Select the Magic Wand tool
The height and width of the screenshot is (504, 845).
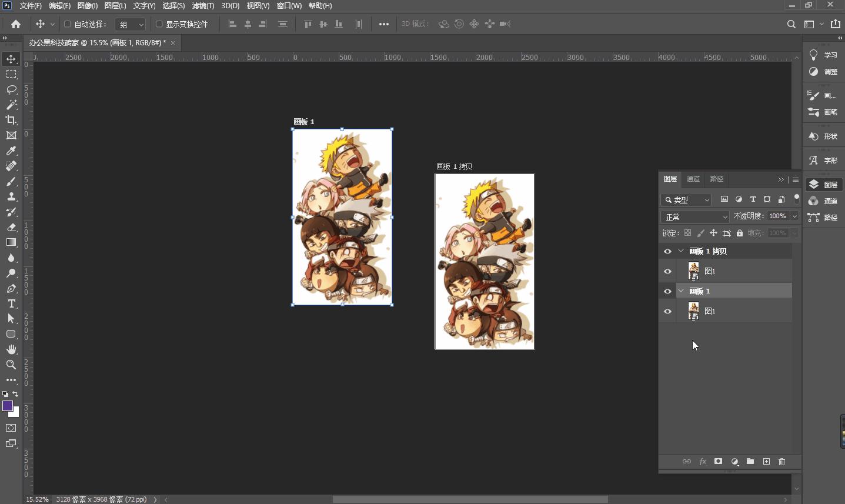(x=11, y=105)
